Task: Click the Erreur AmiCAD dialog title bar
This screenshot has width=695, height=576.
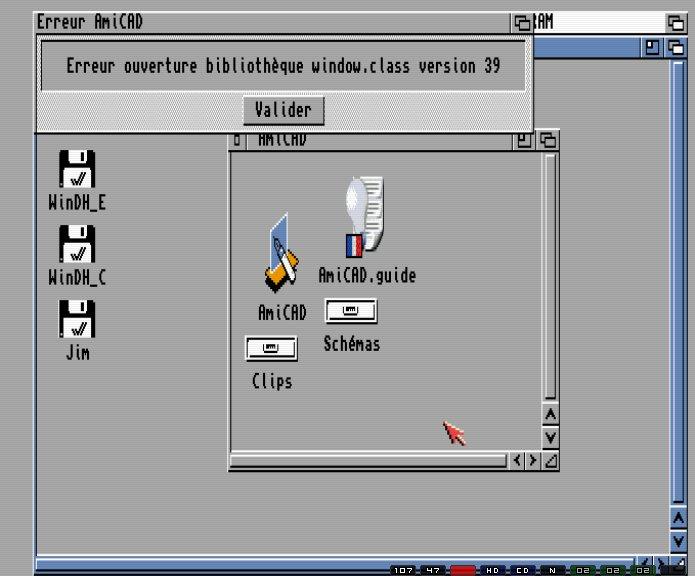Action: 270,22
